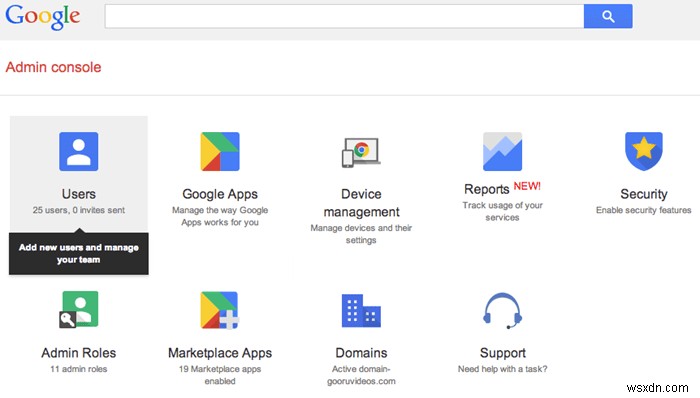Click the Marketplace Apps plus icon

tap(220, 310)
